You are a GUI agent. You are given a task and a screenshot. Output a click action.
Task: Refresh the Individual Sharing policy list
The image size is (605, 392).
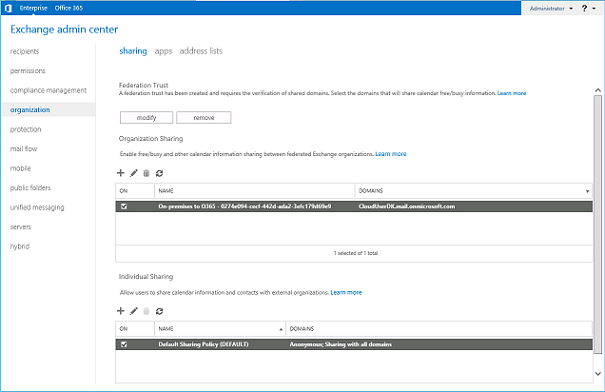pos(159,311)
